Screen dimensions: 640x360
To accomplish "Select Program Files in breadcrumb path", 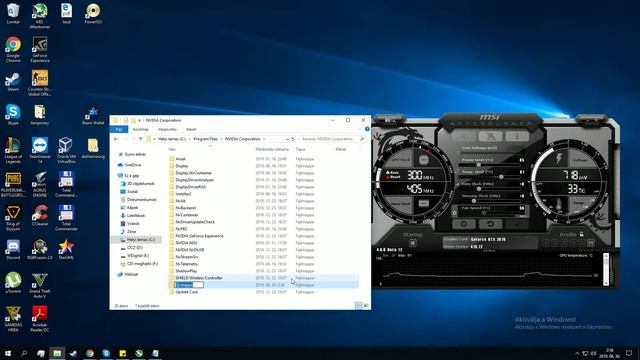I will 205,139.
